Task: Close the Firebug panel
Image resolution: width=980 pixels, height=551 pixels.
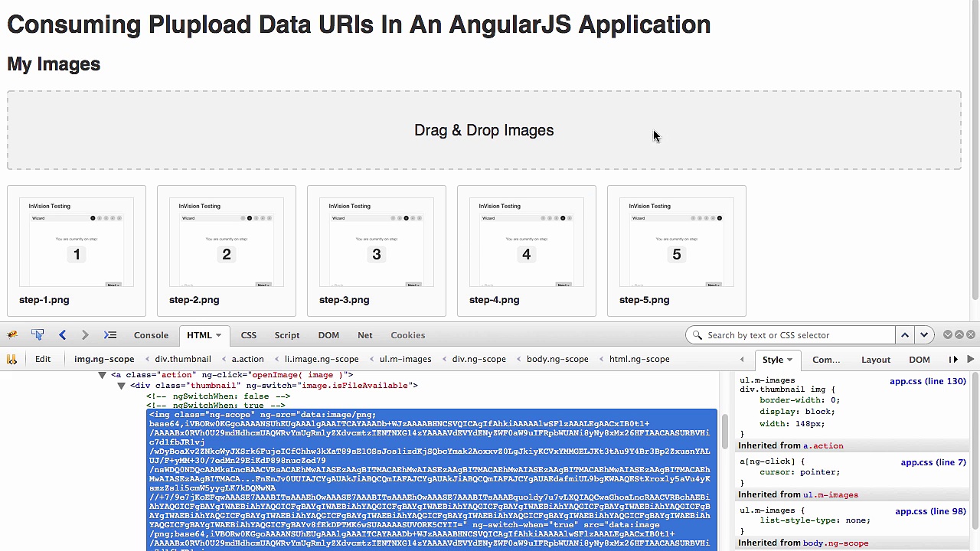Action: click(971, 335)
